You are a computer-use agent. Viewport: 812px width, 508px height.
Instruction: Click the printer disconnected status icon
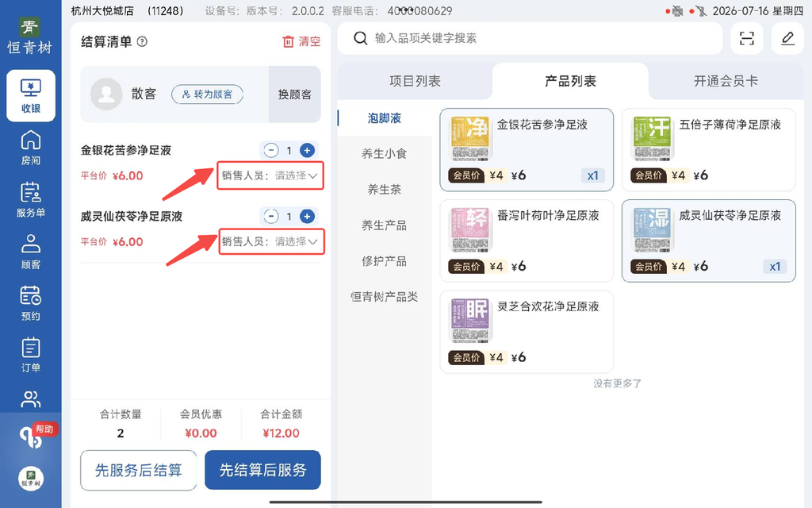[677, 11]
